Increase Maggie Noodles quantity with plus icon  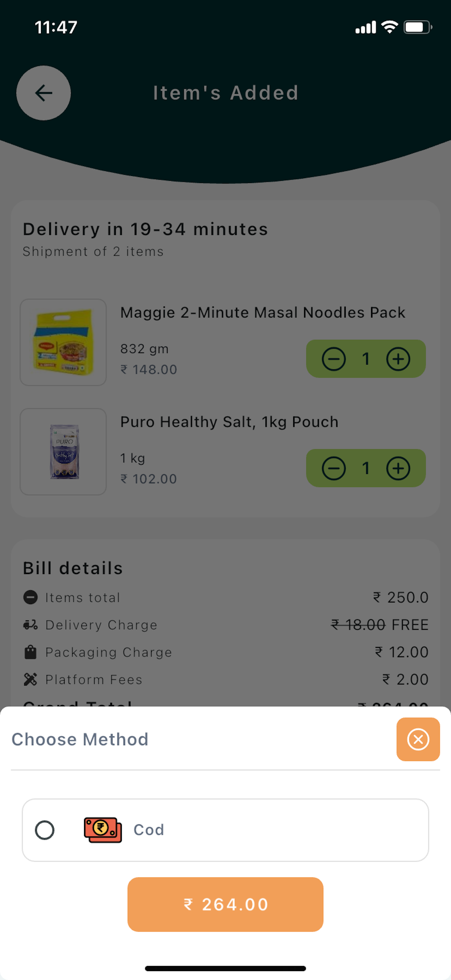[x=398, y=359]
